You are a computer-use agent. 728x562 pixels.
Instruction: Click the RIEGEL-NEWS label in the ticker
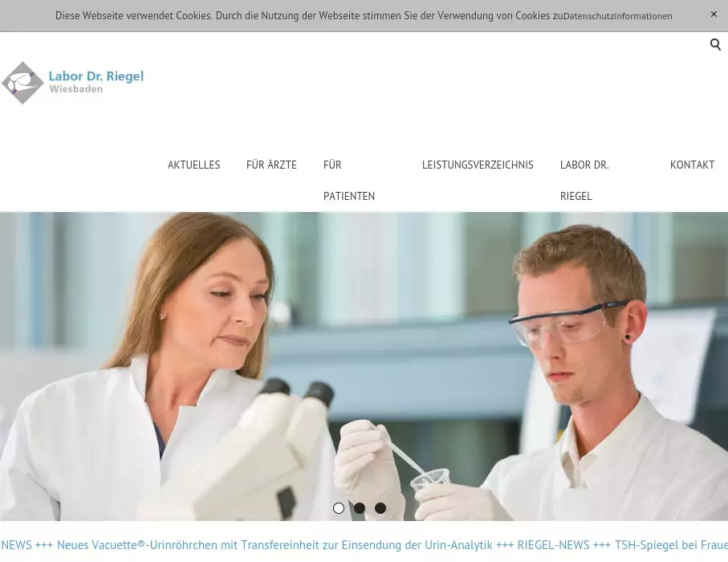point(553,545)
